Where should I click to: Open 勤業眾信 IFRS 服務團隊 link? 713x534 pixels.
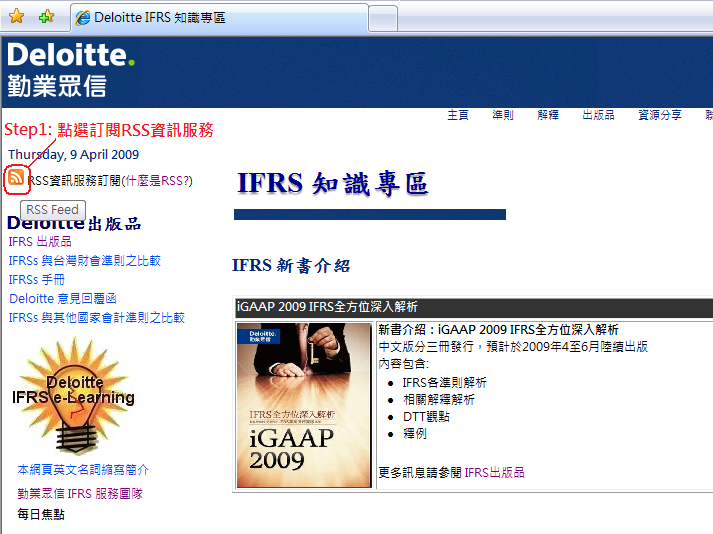tap(80, 494)
